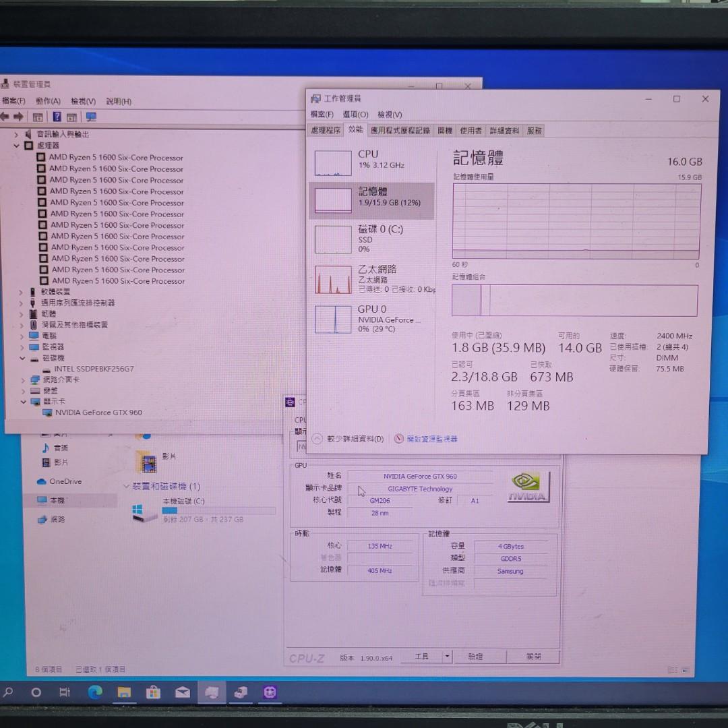Open Task Manager 檢視(V) menu
The height and width of the screenshot is (728, 728).
coord(390,114)
